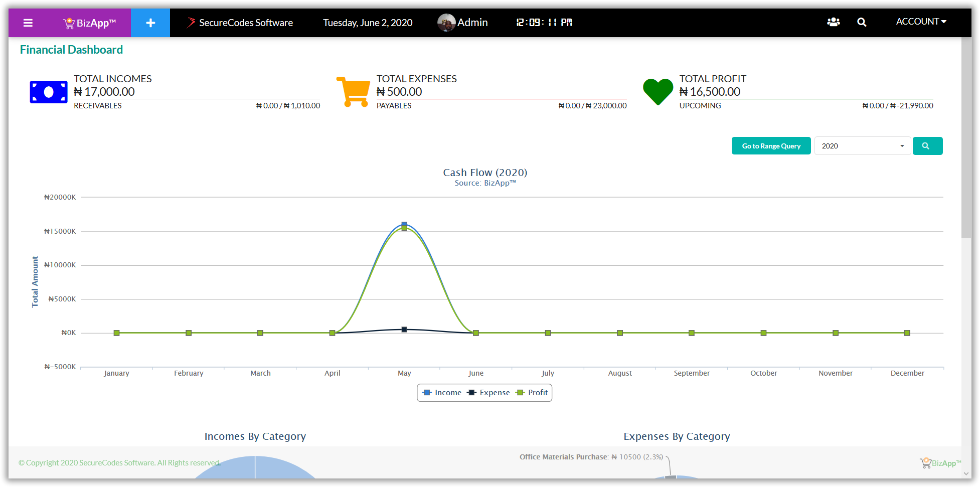Click the search magnifier in top bar
The height and width of the screenshot is (487, 980).
[x=862, y=22]
